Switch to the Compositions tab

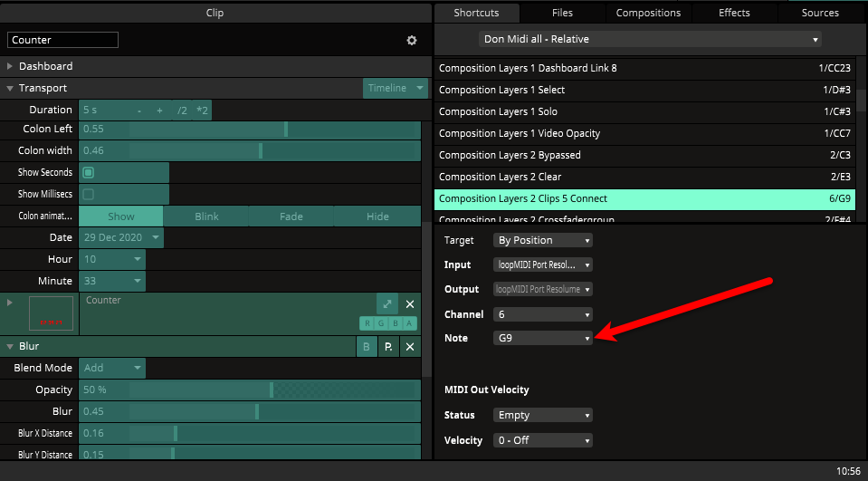648,13
